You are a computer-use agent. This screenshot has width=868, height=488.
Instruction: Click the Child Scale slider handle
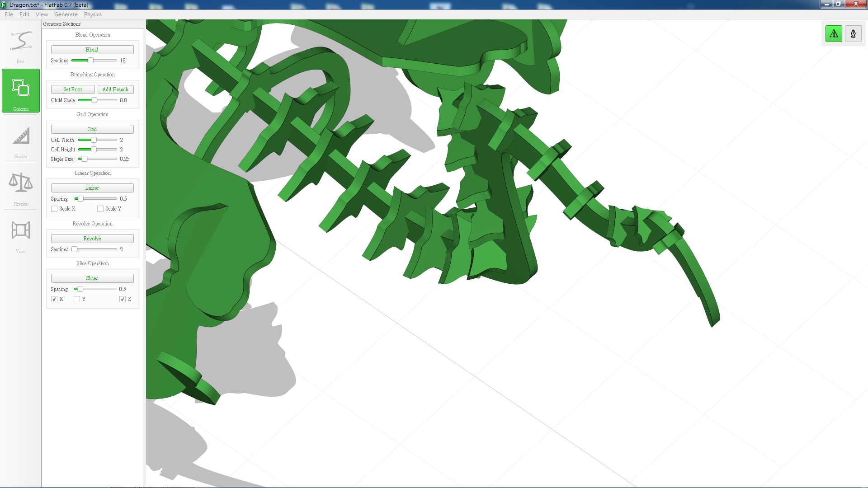click(94, 100)
